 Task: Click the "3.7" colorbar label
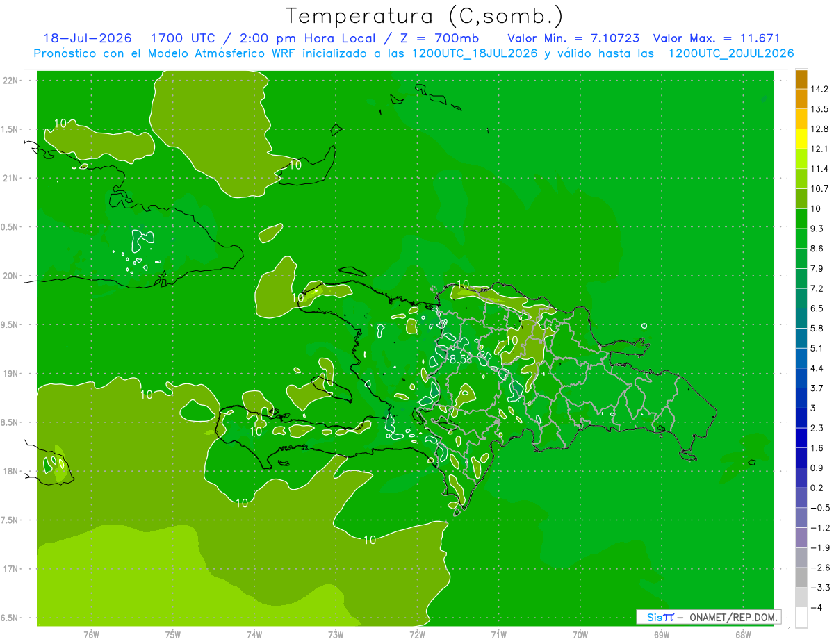pyautogui.click(x=817, y=388)
